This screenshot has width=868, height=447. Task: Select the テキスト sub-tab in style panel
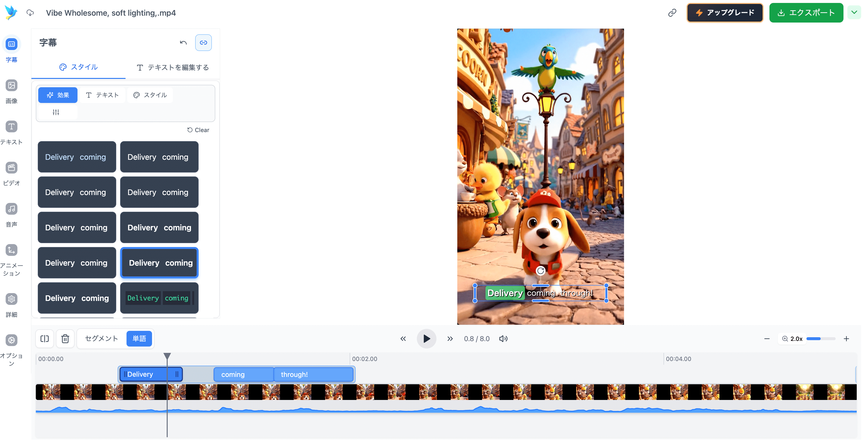click(x=102, y=95)
